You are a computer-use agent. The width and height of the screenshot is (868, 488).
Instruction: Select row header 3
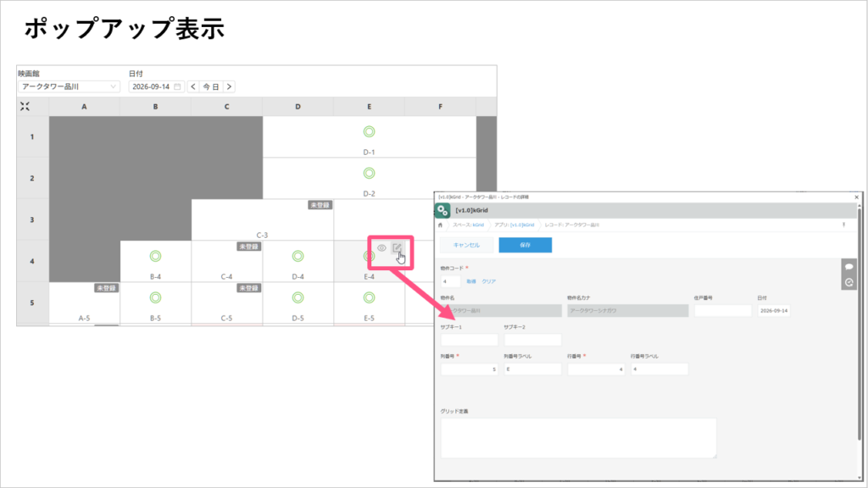[32, 219]
